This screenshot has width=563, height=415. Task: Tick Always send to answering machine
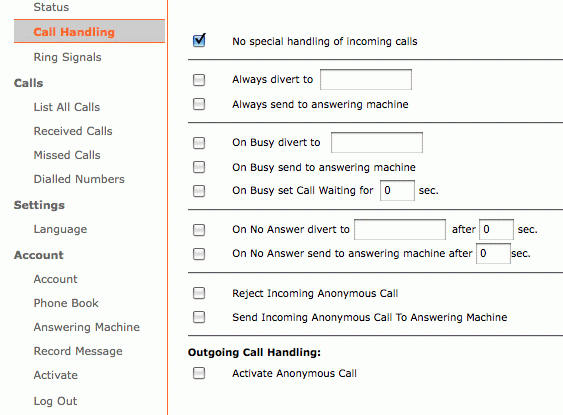[199, 104]
